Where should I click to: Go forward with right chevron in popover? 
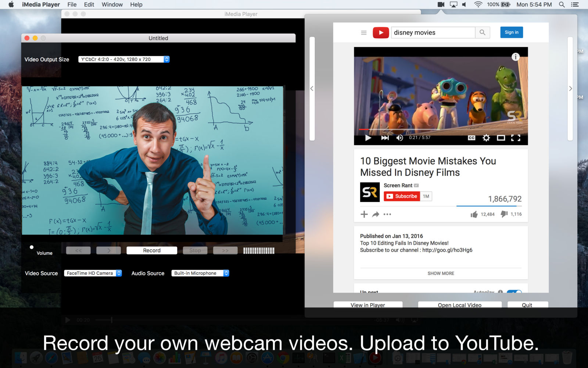tap(570, 88)
